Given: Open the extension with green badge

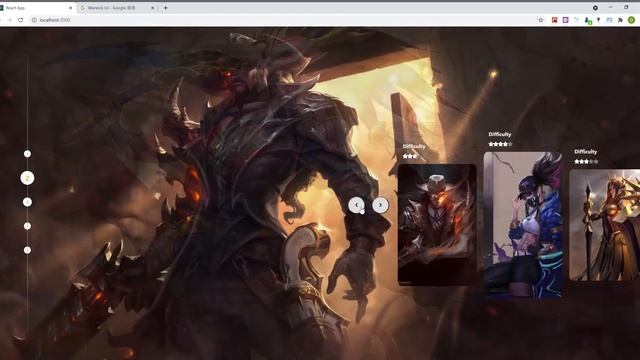Looking at the screenshot, I should click(588, 20).
